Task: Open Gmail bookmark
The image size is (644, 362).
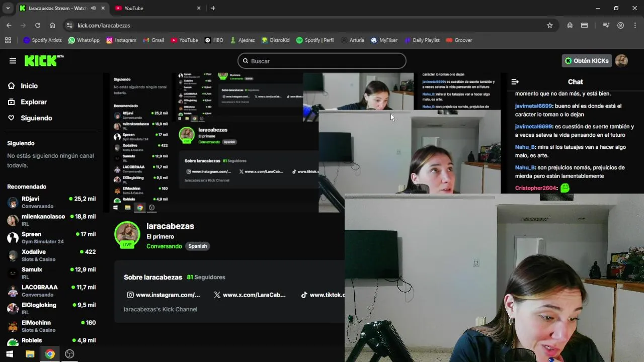Action: click(x=153, y=40)
